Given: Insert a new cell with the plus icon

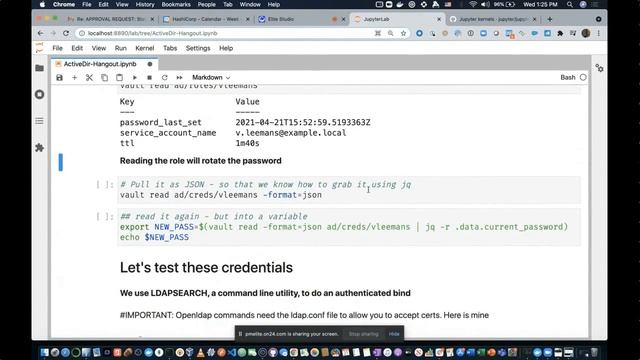Looking at the screenshot, I should tap(74, 78).
